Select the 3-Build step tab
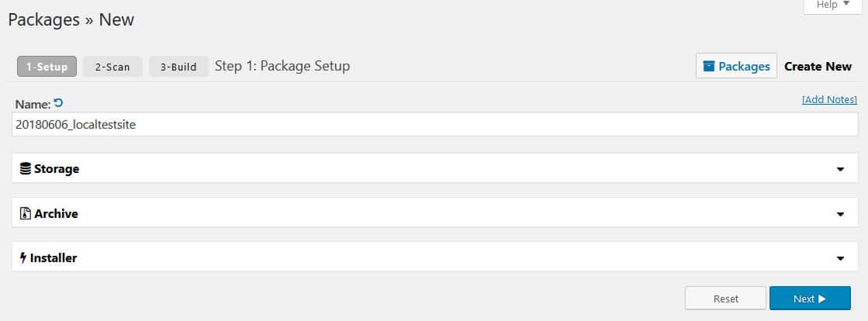The width and height of the screenshot is (868, 321). coord(179,67)
